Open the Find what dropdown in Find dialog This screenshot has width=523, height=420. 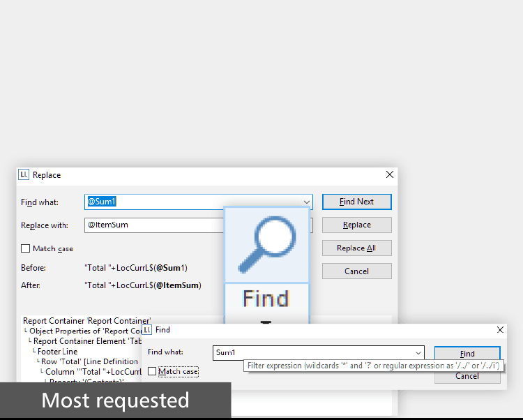click(x=418, y=353)
